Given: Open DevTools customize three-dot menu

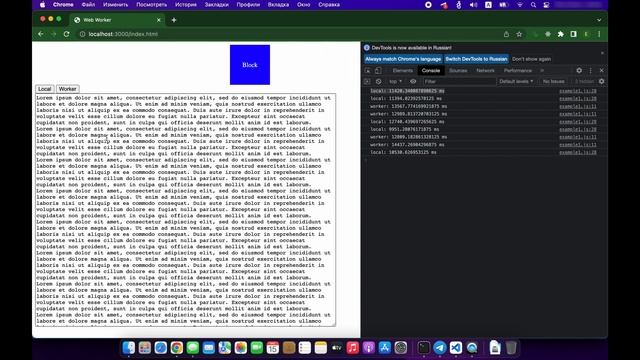Looking at the screenshot, I should click(x=590, y=71).
